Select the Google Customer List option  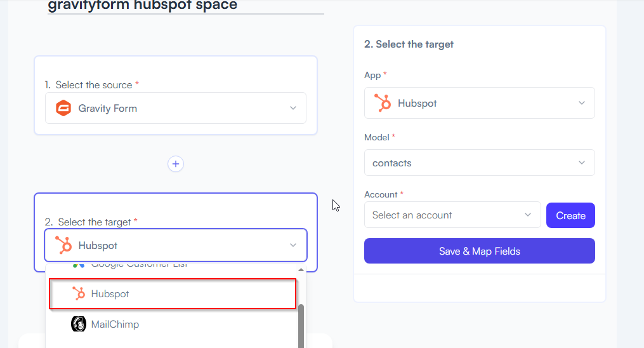[173, 266]
